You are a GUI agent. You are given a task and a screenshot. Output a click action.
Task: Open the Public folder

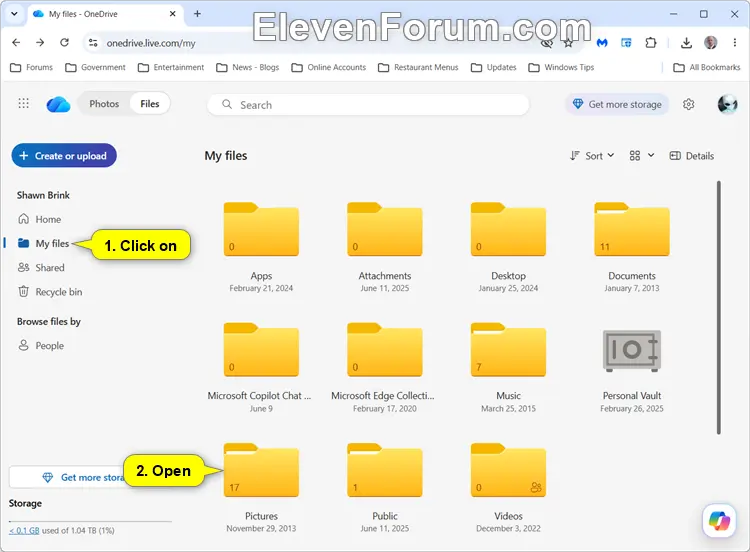click(385, 470)
